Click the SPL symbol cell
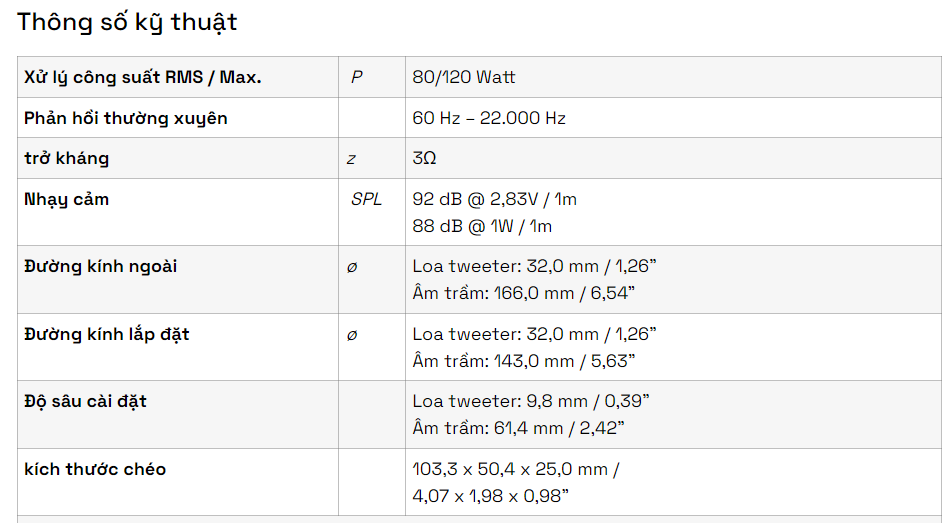 point(366,199)
